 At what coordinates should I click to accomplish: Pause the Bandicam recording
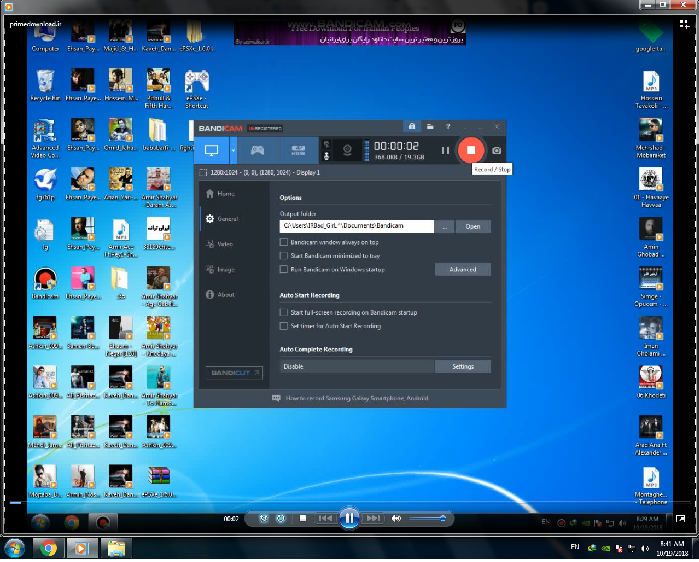[x=445, y=151]
